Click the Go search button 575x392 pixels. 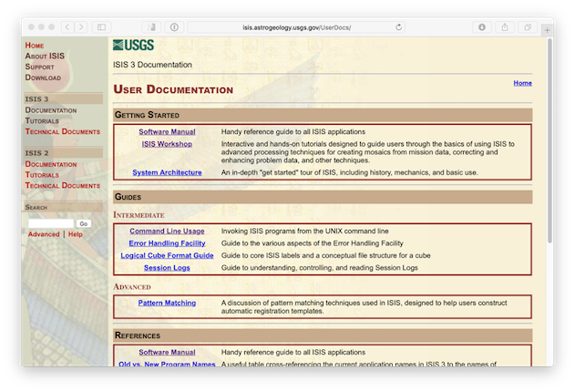pos(84,223)
